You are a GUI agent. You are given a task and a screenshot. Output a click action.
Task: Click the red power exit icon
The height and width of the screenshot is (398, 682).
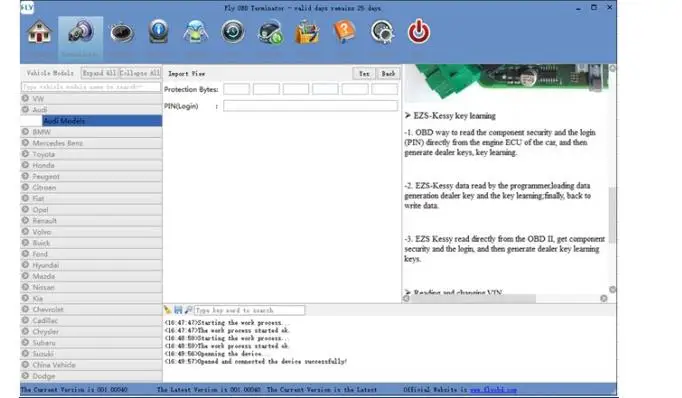coord(419,32)
